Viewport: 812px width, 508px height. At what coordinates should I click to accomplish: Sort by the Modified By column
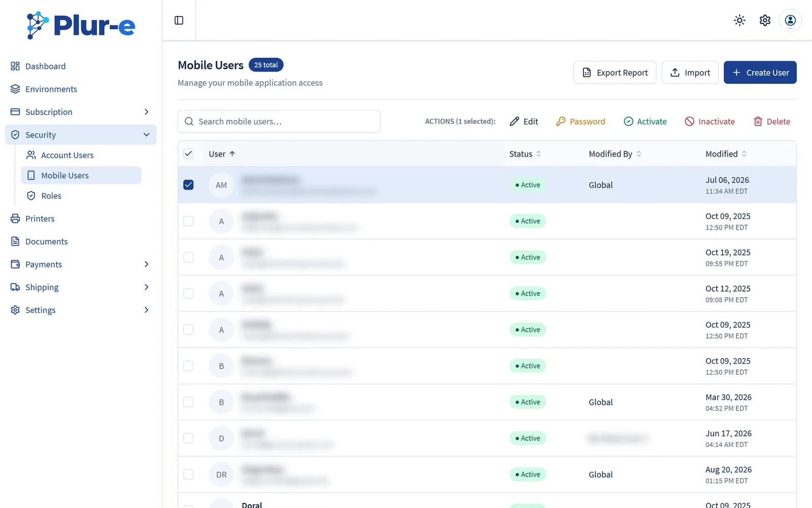(615, 154)
